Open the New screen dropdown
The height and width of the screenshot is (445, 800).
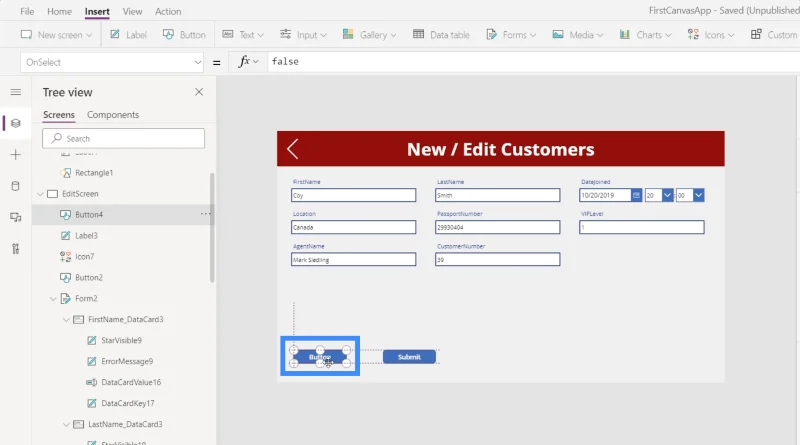point(56,35)
